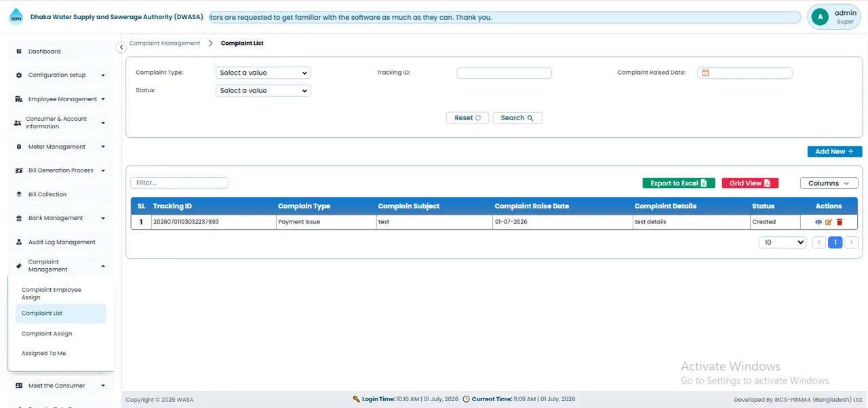Open the Complaint Type dropdown
Viewport: 868px width, 408px height.
click(x=263, y=73)
